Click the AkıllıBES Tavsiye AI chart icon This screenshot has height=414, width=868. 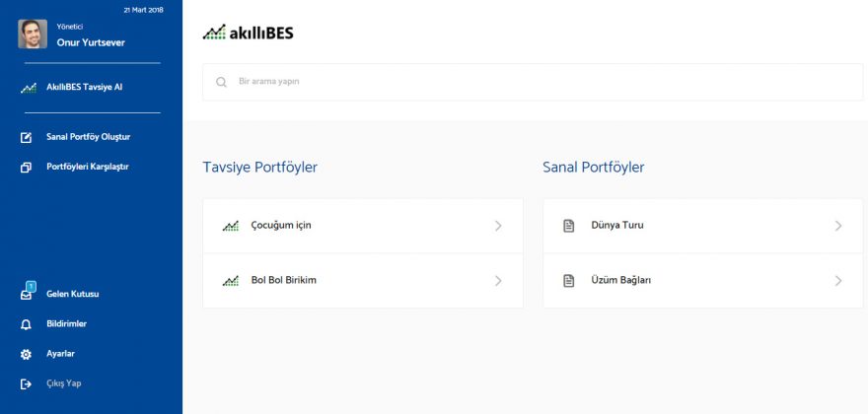click(29, 88)
